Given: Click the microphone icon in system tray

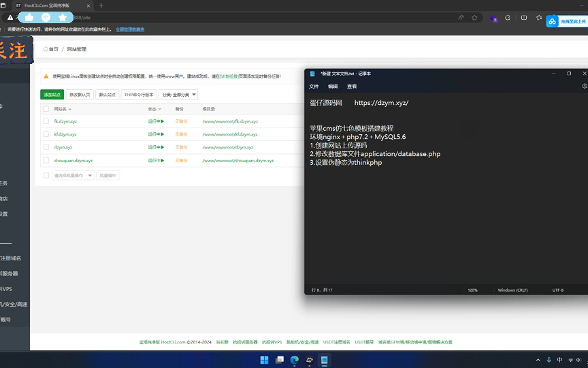Looking at the screenshot, I should [x=549, y=360].
